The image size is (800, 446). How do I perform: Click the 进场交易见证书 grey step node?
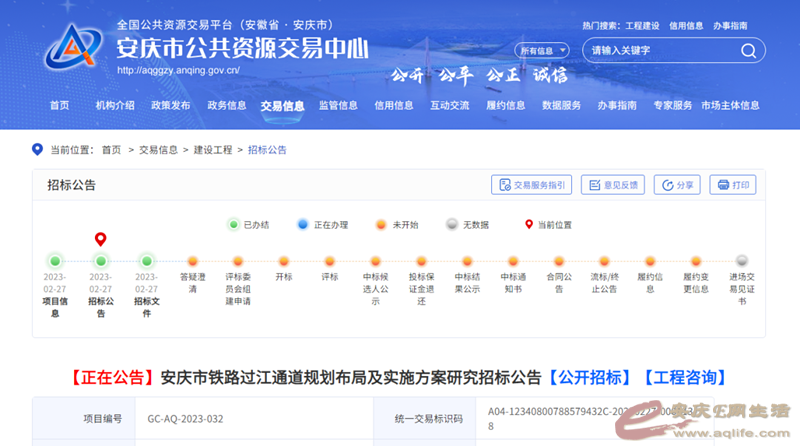[741, 261]
